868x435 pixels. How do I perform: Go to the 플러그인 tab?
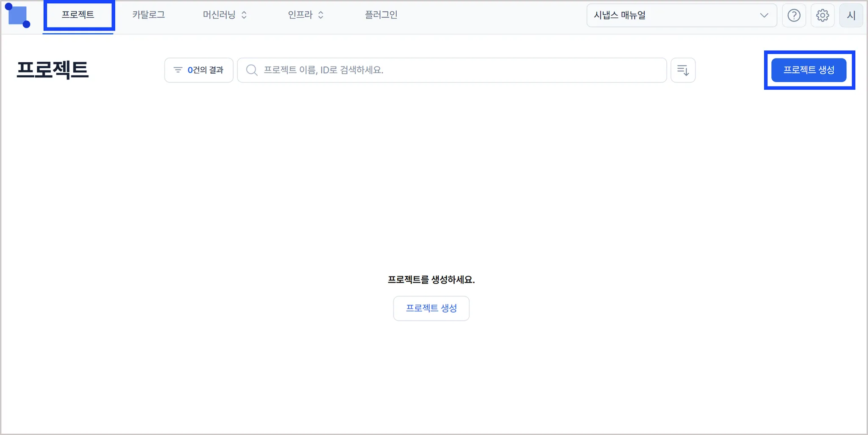381,15
